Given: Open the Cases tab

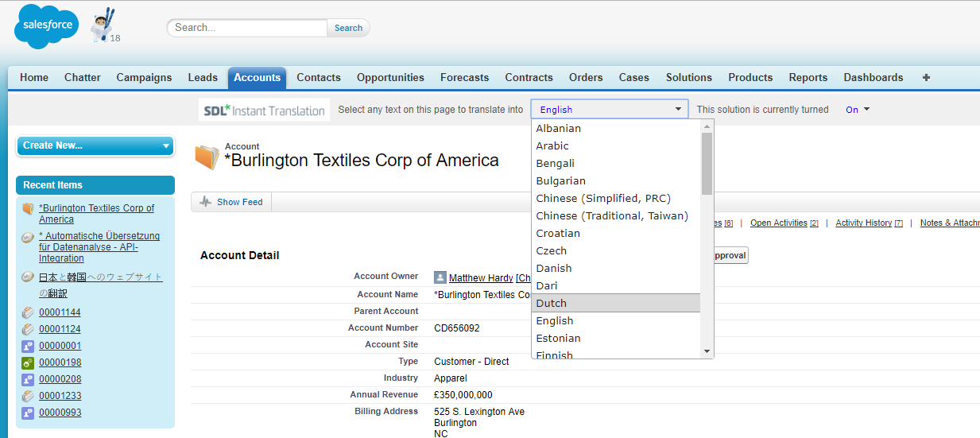Looking at the screenshot, I should click(634, 77).
